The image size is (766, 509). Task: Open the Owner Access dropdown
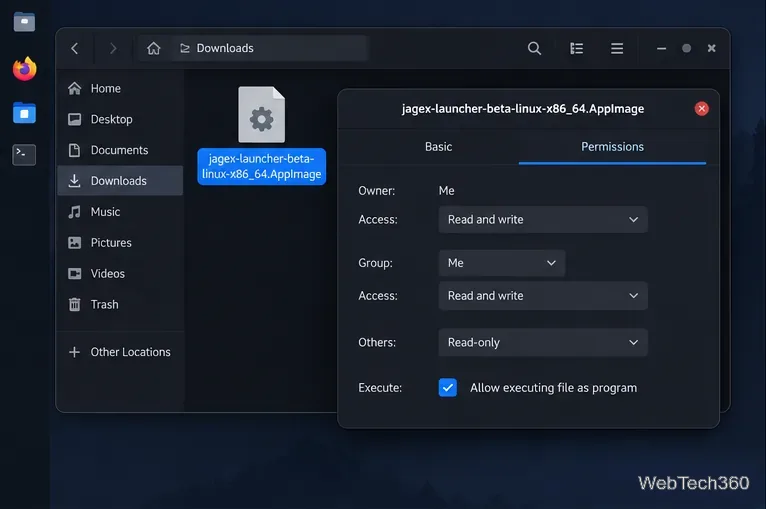pos(543,219)
